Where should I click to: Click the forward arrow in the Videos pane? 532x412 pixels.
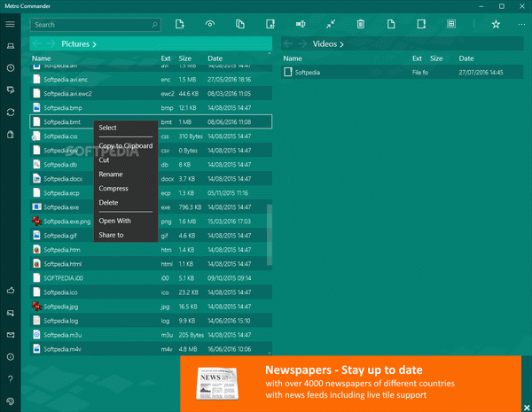coord(302,43)
